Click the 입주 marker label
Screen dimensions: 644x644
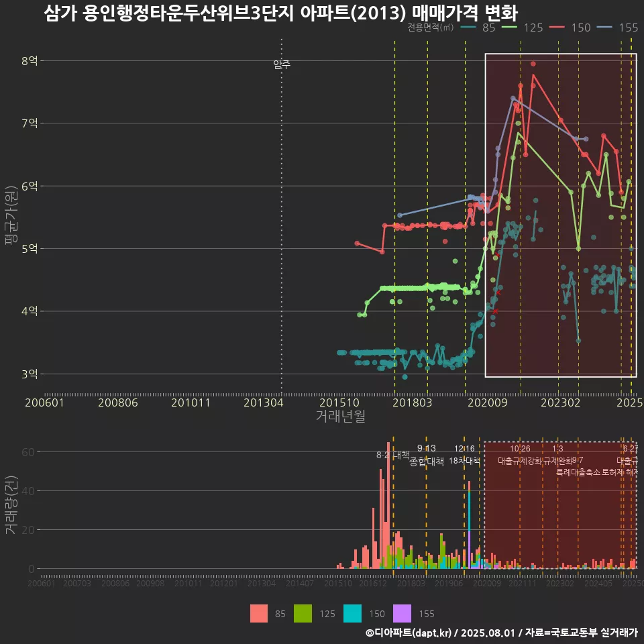(282, 64)
